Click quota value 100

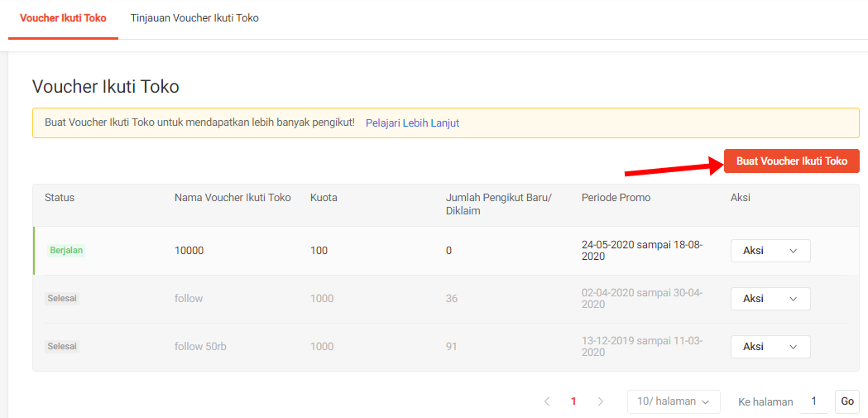(319, 250)
